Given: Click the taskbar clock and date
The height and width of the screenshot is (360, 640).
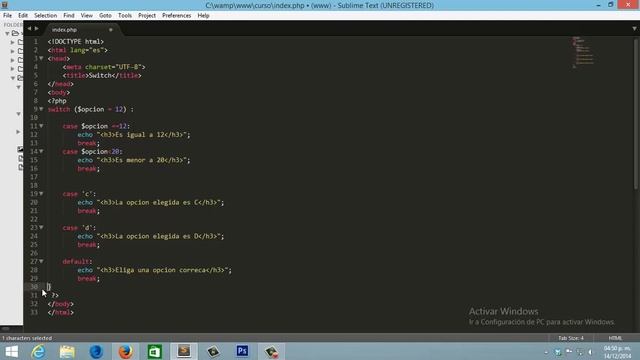Looking at the screenshot, I should 617,352.
